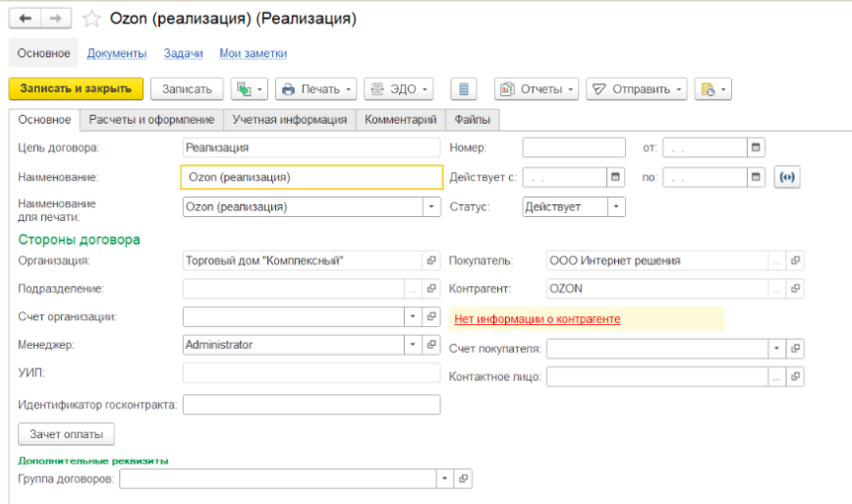Expand the Статус dropdown
This screenshot has width=852, height=504.
pyautogui.click(x=615, y=207)
